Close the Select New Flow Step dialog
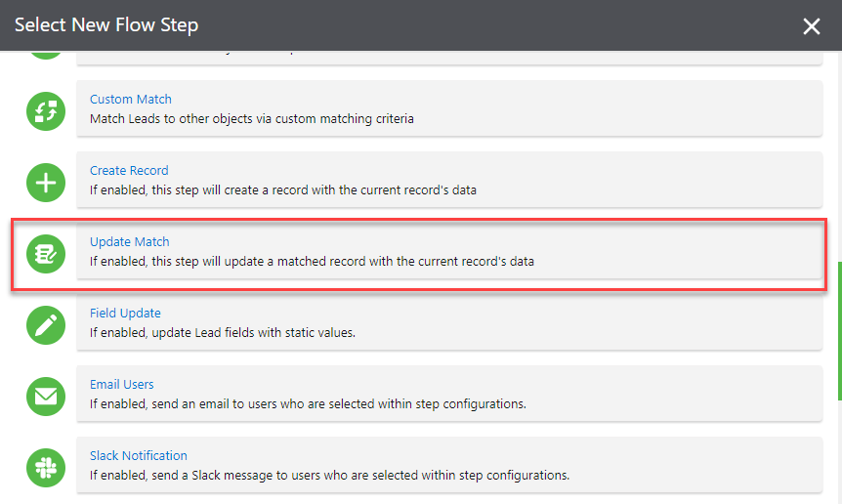 (x=812, y=26)
